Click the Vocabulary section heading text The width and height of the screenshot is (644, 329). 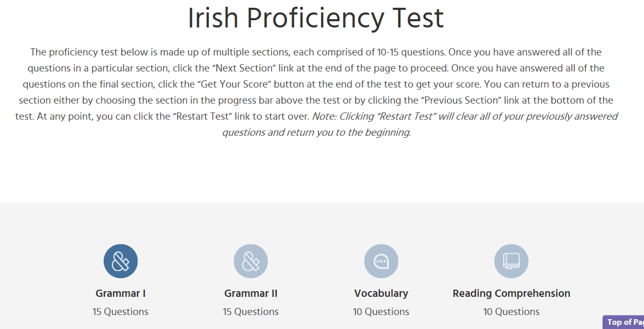click(x=381, y=293)
